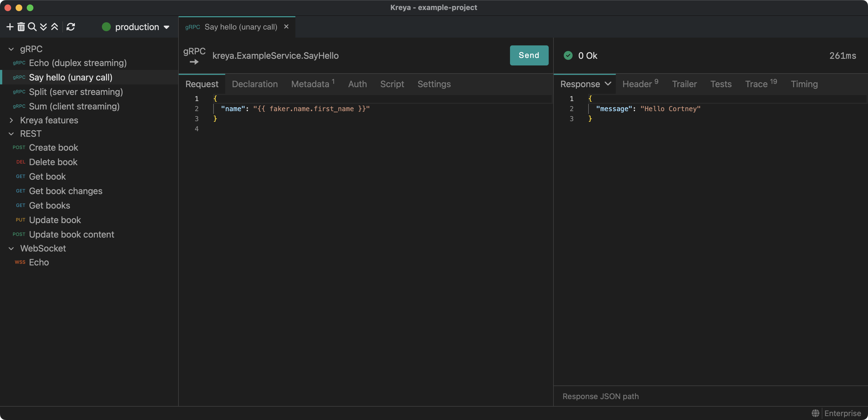
Task: Close the Say hello tab
Action: click(x=286, y=27)
